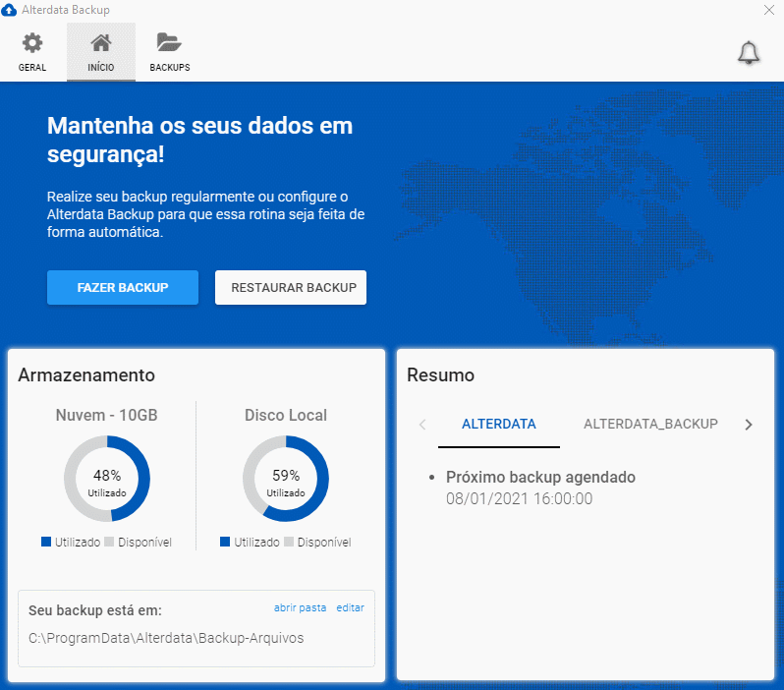Image resolution: width=784 pixels, height=690 pixels.
Task: Select the Próximo backup agendado entry
Action: coord(540,478)
